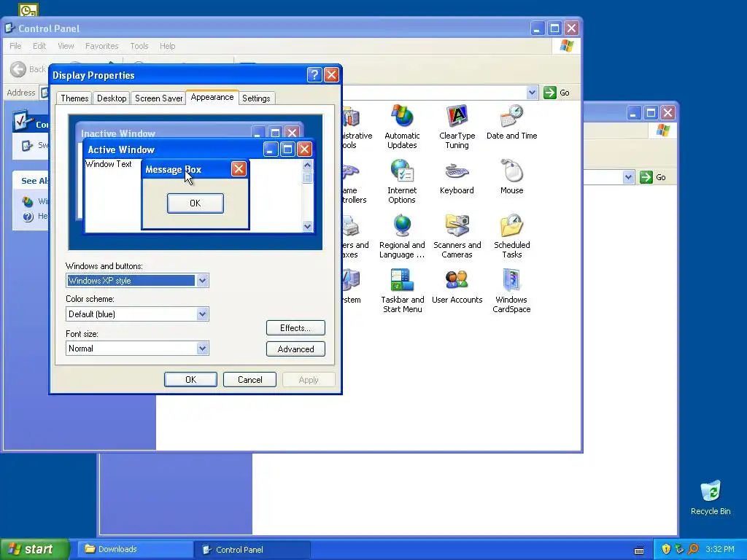The image size is (747, 560).
Task: Click Downloads taskbar button
Action: (135, 549)
